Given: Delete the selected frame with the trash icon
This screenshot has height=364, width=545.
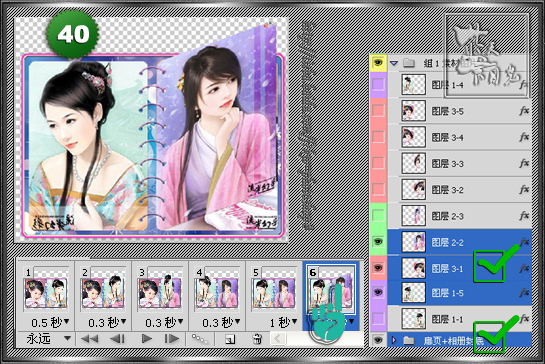Looking at the screenshot, I should point(257,339).
